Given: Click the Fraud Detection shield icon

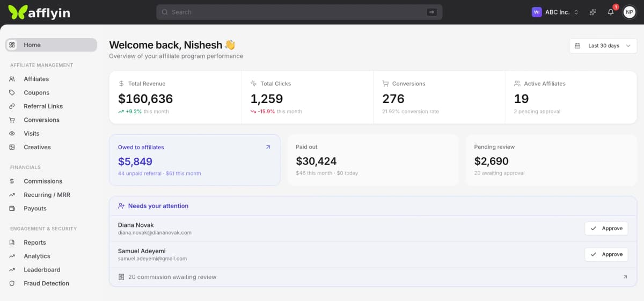Looking at the screenshot, I should click(12, 283).
